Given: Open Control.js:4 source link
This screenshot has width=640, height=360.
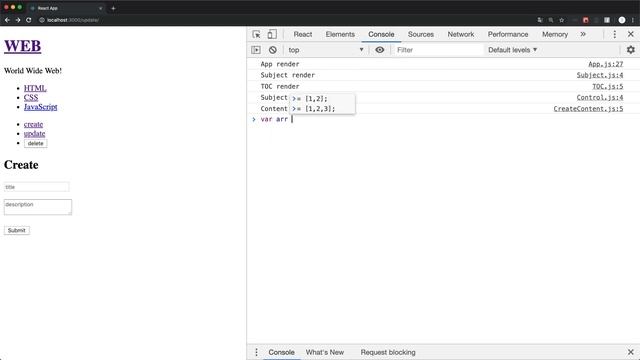Looking at the screenshot, I should [600, 98].
